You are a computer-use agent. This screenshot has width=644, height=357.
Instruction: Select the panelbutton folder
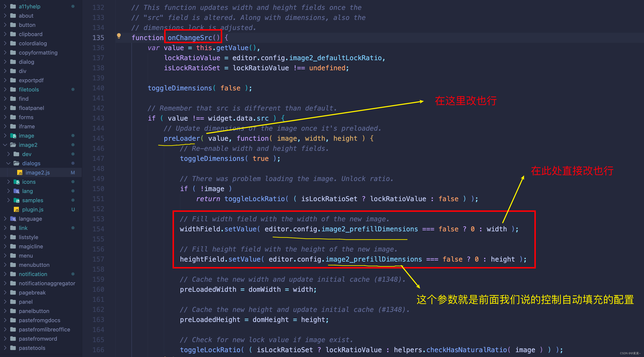pos(34,311)
